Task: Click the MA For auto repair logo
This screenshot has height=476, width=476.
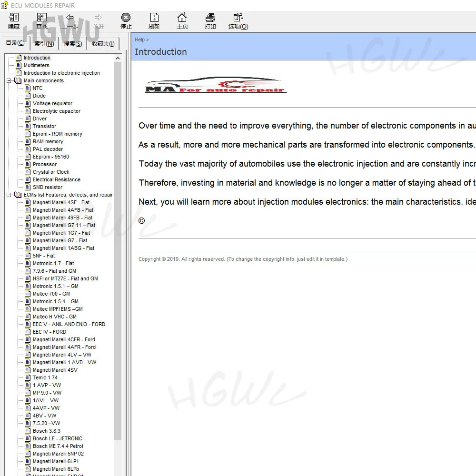Action: tap(216, 85)
